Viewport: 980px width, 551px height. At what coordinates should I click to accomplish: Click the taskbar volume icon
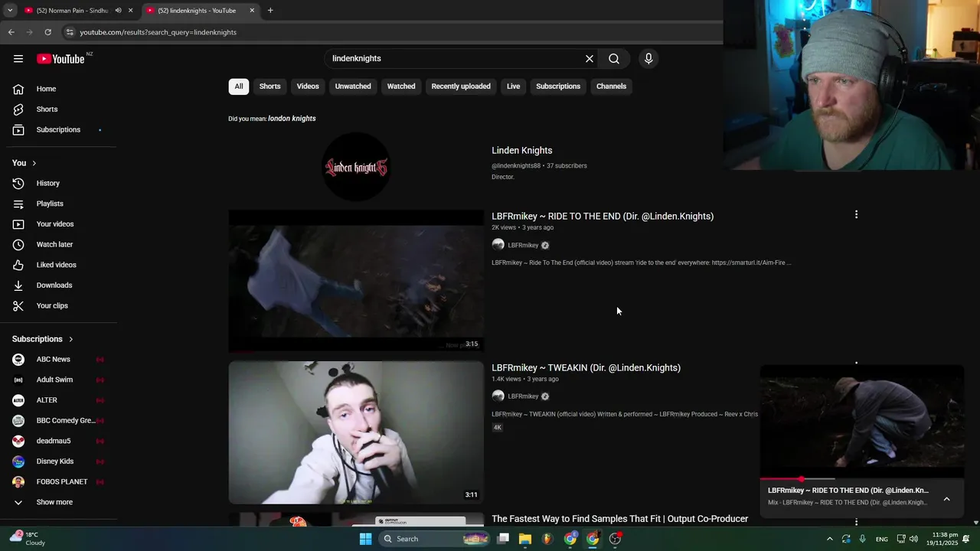(x=913, y=539)
